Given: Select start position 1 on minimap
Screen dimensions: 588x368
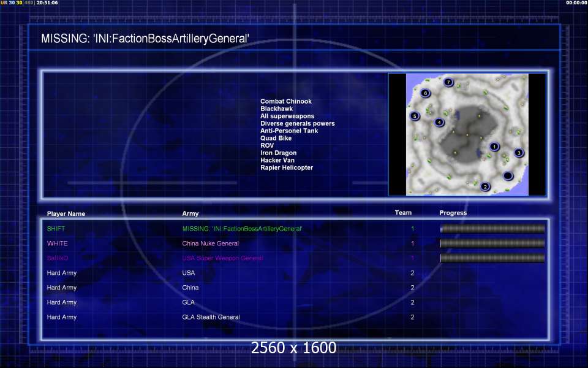Looking at the screenshot, I should [494, 147].
